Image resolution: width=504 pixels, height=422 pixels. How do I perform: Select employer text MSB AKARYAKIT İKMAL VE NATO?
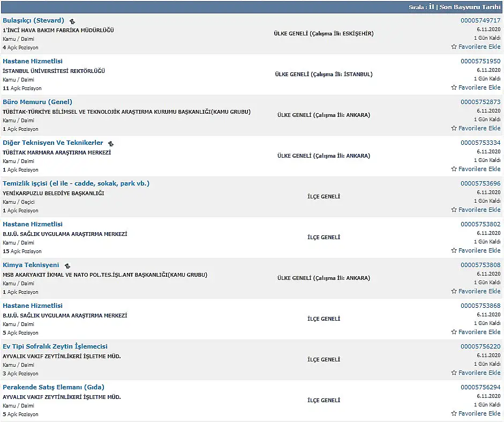pos(105,275)
